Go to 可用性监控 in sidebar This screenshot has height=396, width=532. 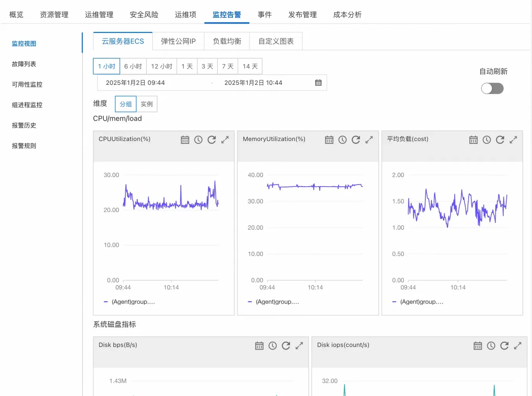(x=27, y=84)
